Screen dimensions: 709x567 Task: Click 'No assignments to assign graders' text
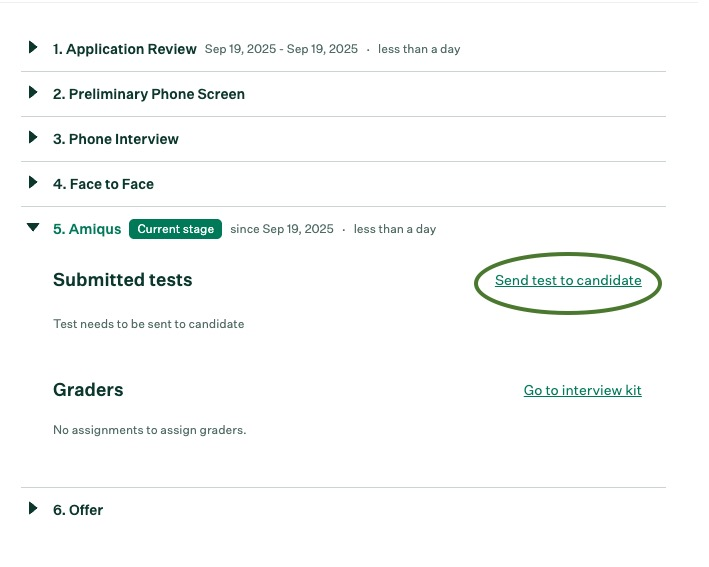pyautogui.click(x=149, y=430)
